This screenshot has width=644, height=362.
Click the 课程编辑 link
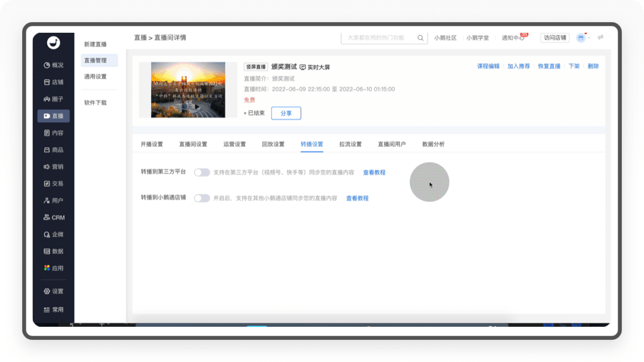[x=488, y=66]
